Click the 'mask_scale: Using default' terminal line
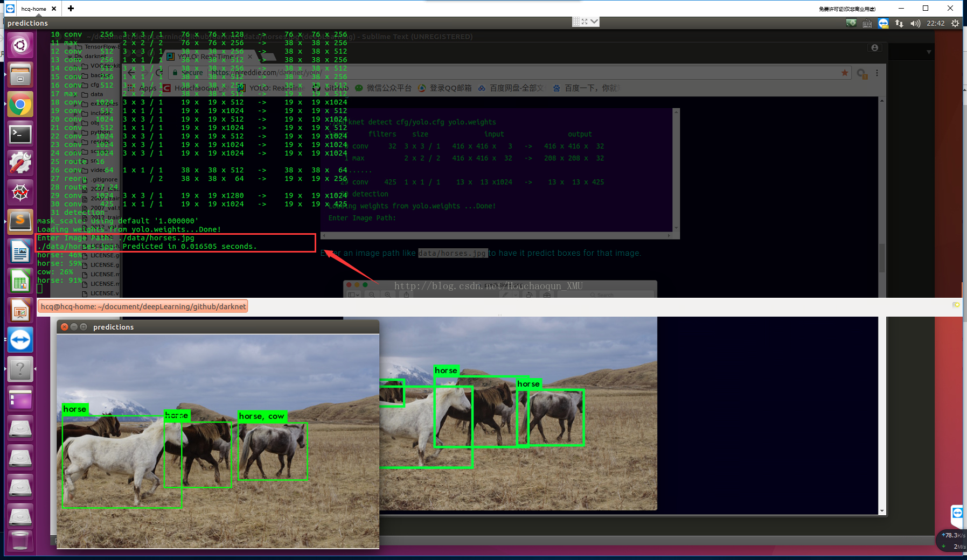The image size is (967, 560). (118, 221)
